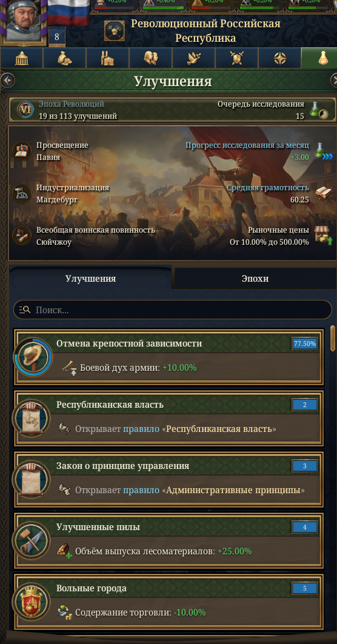
Task: Open the government tab with the building icon
Action: point(21,58)
